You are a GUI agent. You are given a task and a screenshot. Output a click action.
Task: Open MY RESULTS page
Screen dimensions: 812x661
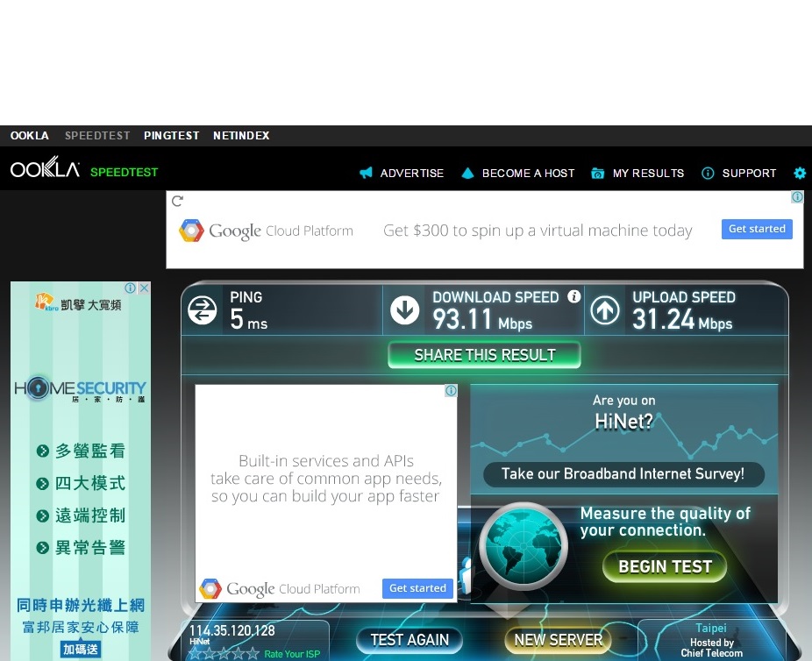[x=648, y=174]
